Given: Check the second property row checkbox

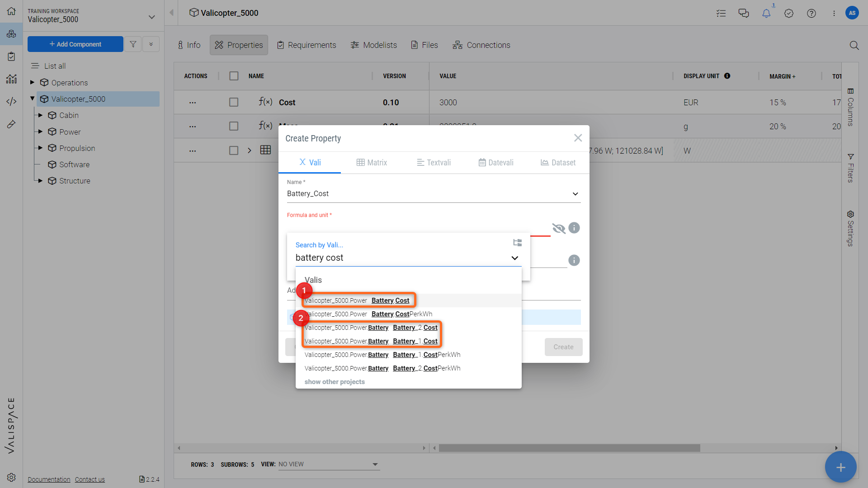Looking at the screenshot, I should tap(234, 126).
